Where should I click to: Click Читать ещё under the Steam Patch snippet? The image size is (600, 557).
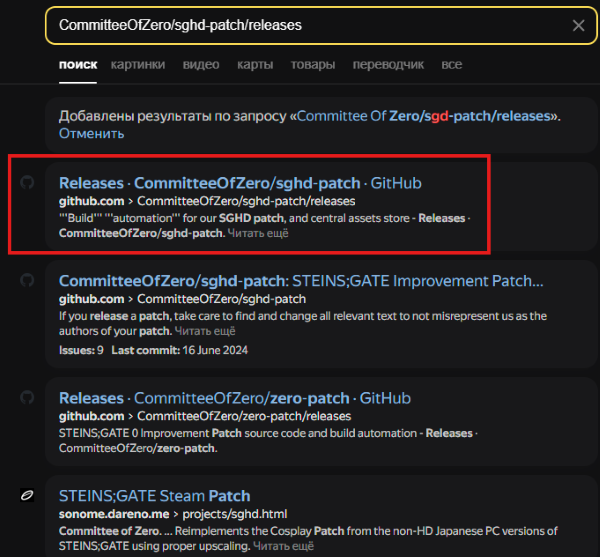coord(283,546)
